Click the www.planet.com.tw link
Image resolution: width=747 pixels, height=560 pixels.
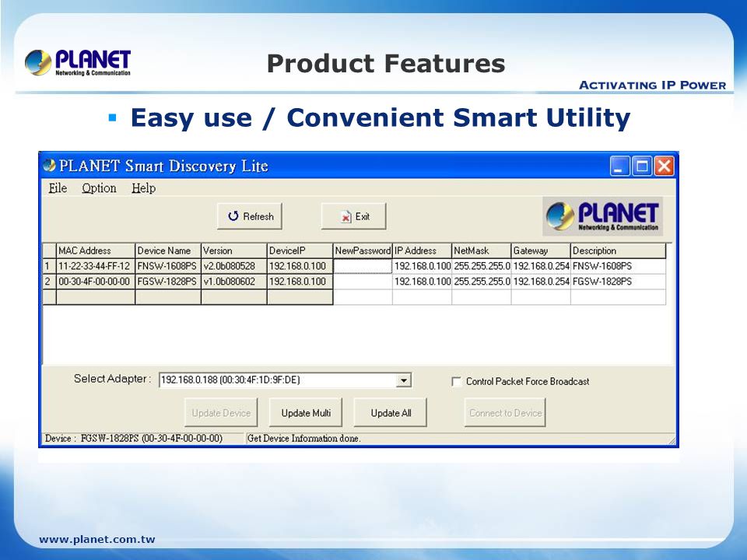pyautogui.click(x=97, y=540)
